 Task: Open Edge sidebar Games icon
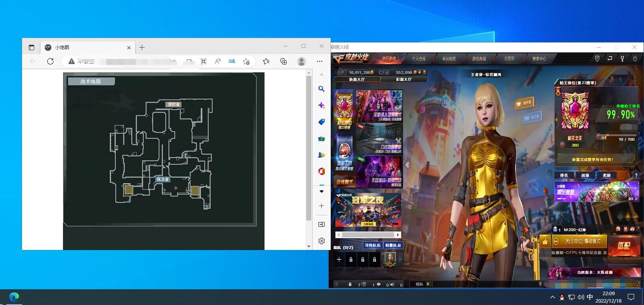point(322,155)
